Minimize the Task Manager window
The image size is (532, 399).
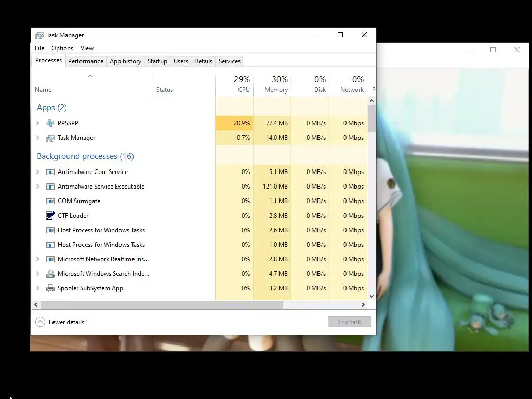point(317,35)
